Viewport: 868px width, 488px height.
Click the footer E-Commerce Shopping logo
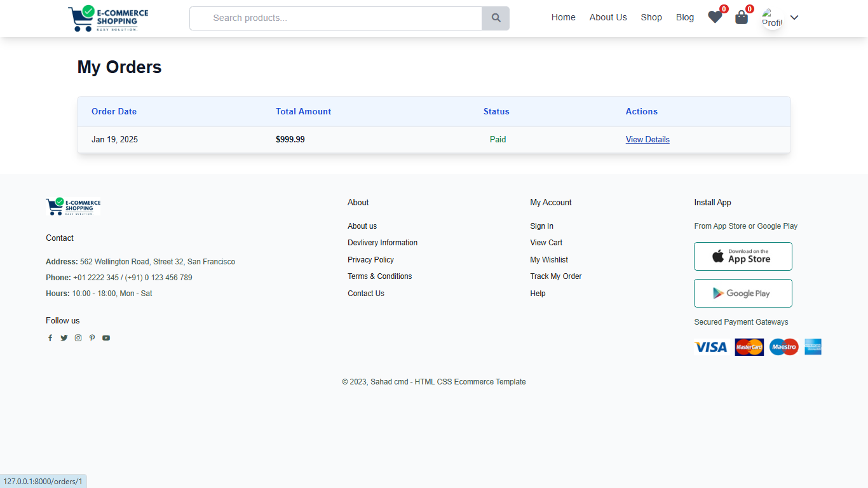(x=73, y=207)
